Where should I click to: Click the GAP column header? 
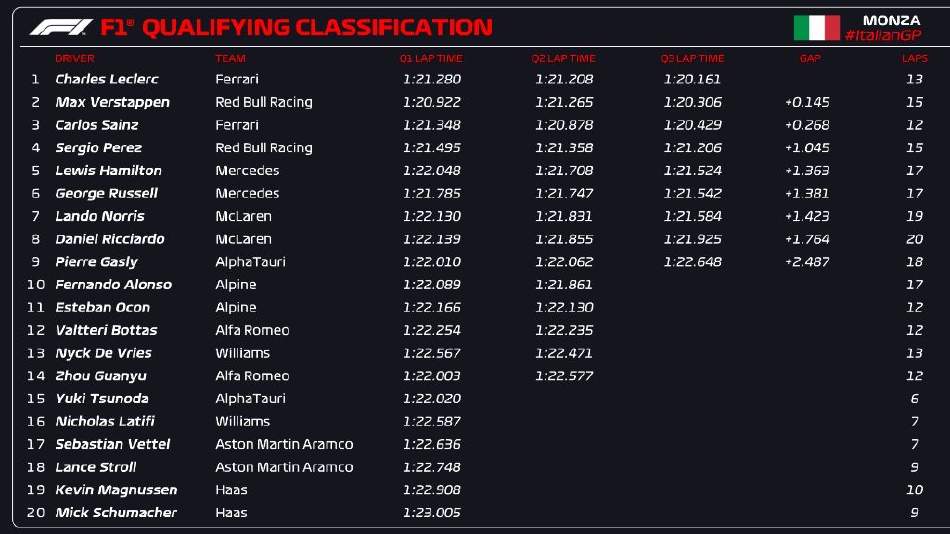click(810, 59)
